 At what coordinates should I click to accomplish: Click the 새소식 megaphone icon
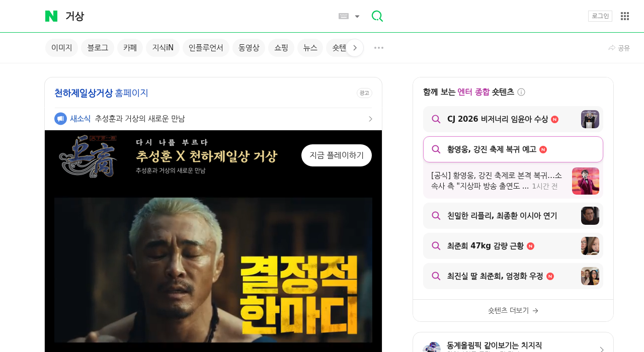tap(60, 119)
